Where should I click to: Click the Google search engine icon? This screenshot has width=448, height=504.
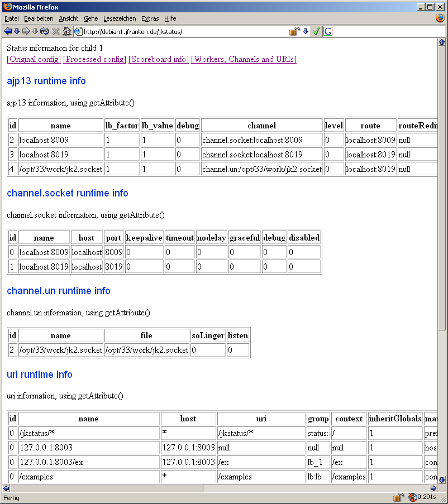tap(328, 31)
